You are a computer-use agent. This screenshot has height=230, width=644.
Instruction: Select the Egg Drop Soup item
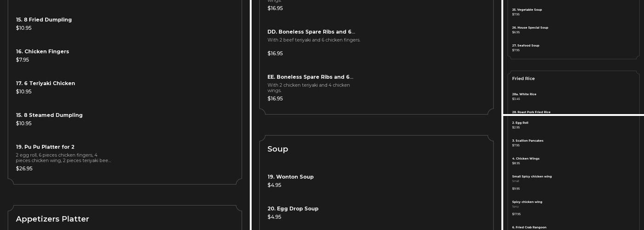(293, 209)
